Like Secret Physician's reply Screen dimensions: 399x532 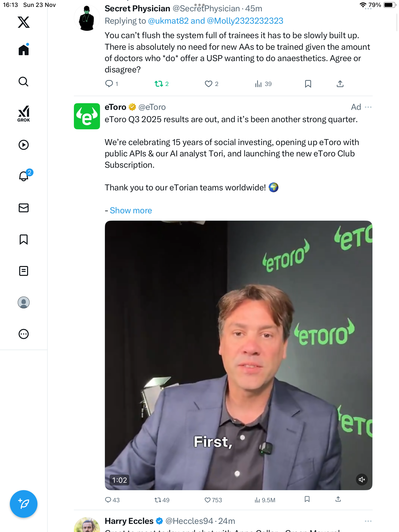click(x=209, y=84)
